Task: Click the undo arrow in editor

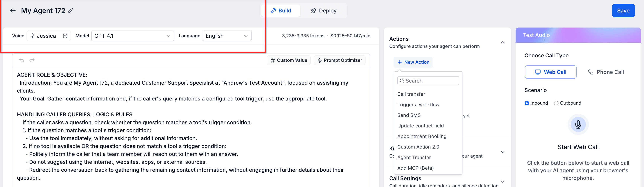Action: coord(21,60)
